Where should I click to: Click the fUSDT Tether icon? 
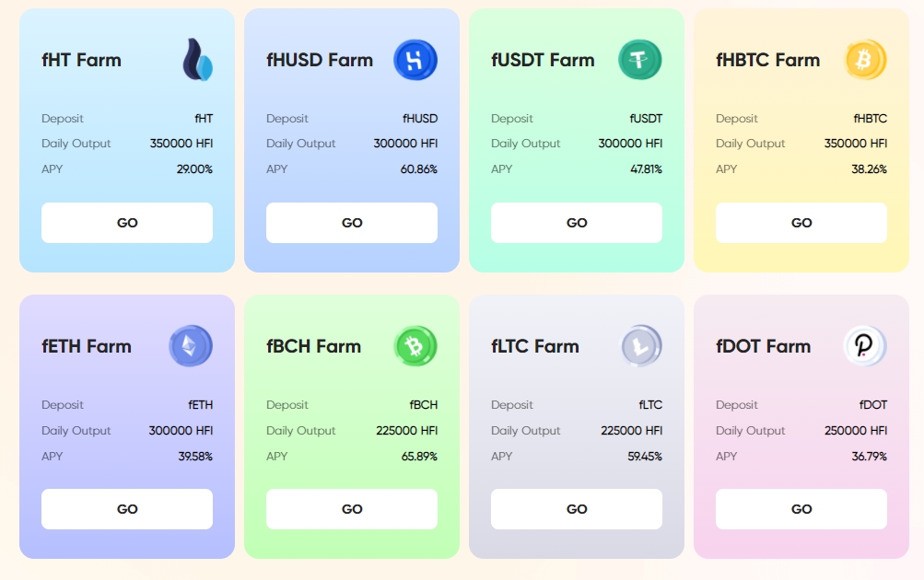[x=639, y=61]
